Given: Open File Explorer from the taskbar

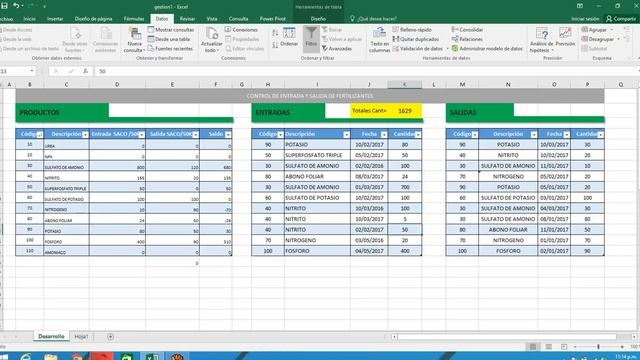Looking at the screenshot, I should tap(51, 356).
